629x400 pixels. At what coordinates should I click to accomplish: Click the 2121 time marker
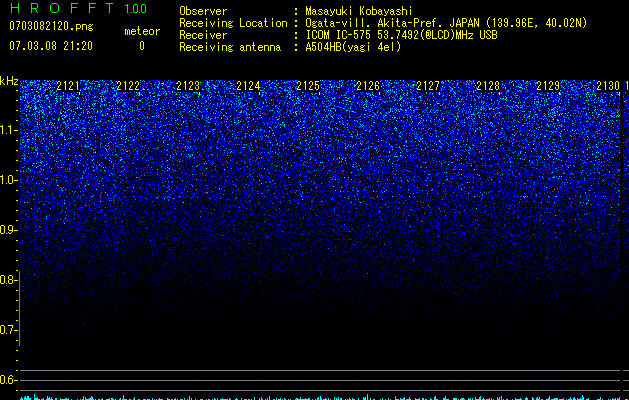pyautogui.click(x=68, y=86)
